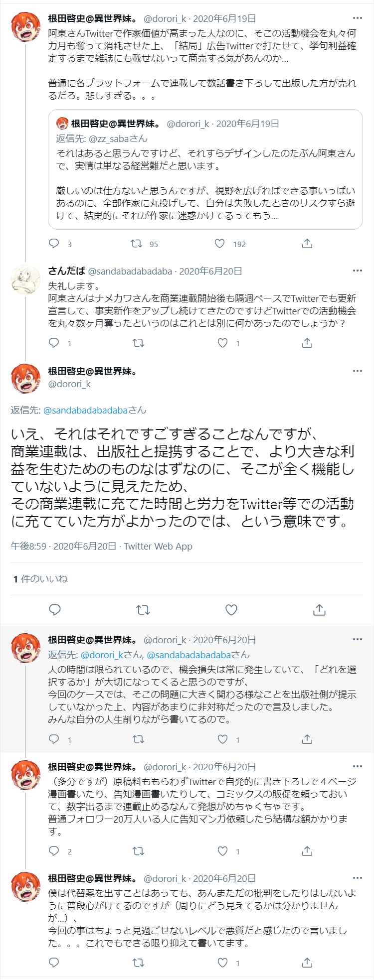Open more options on さんだば's tweet

click(357, 271)
